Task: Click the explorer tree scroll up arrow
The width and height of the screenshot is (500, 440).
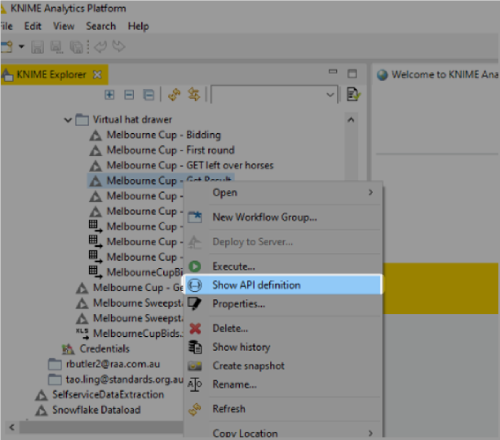Action: coord(351,120)
